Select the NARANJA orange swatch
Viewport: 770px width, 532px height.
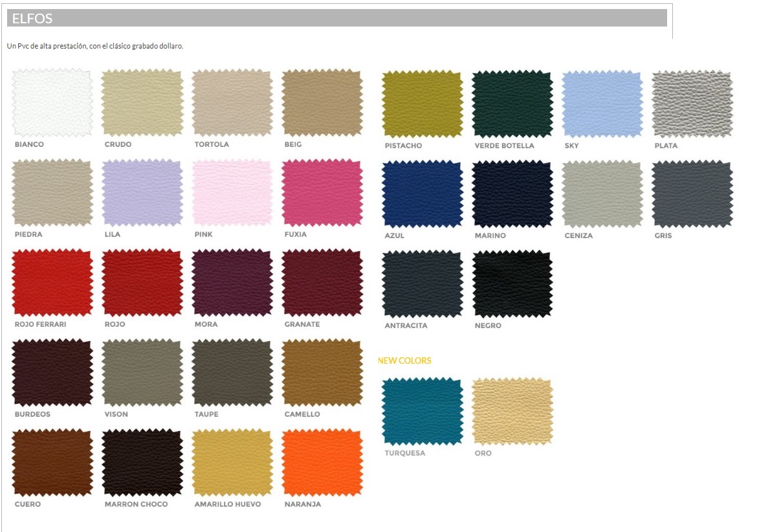coord(322,462)
